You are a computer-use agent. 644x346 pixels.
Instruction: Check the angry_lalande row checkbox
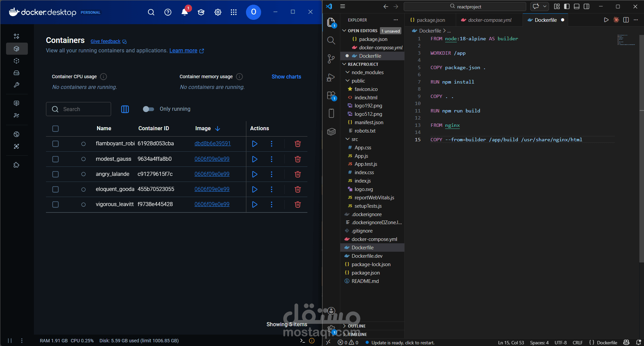56,174
